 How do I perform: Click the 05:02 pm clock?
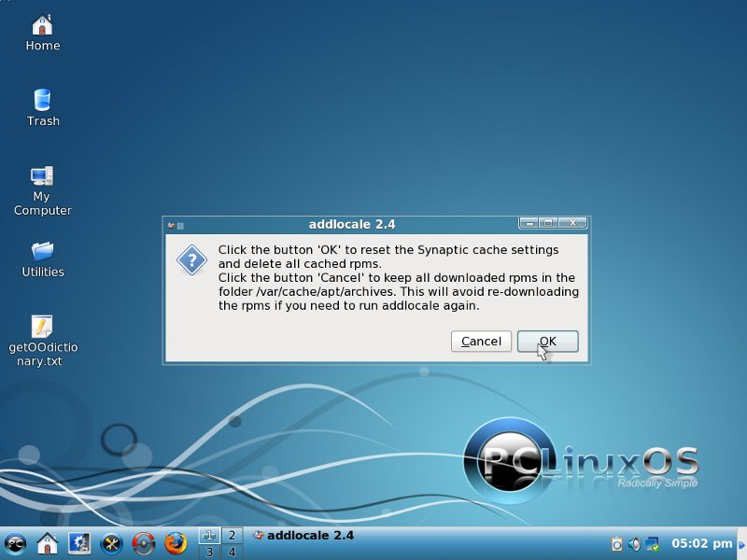click(702, 543)
